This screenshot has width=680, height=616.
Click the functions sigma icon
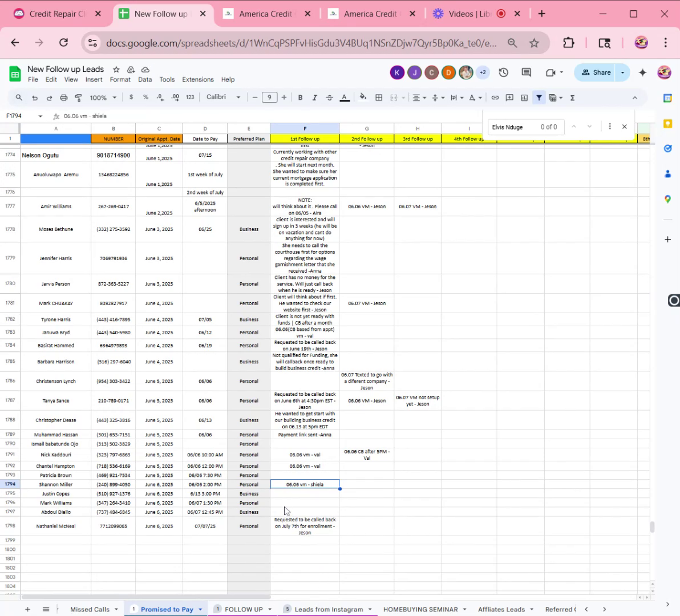572,98
